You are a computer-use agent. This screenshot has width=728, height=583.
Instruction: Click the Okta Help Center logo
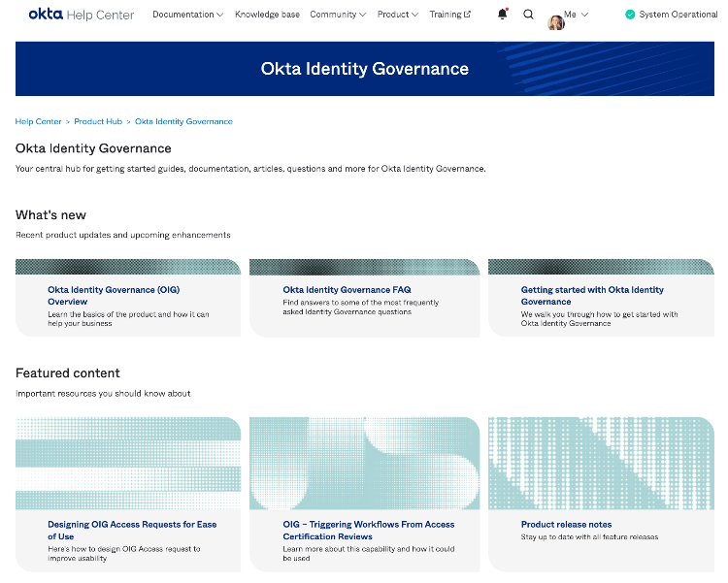(82, 15)
